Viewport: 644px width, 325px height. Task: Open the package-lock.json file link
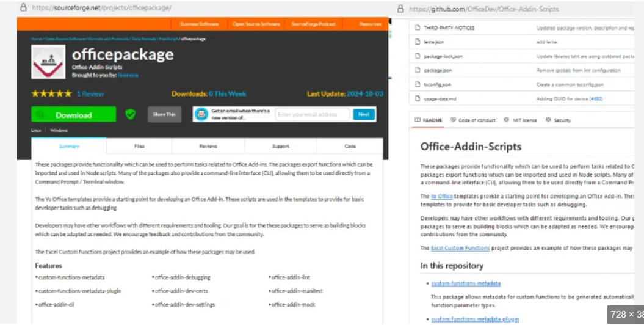click(443, 56)
